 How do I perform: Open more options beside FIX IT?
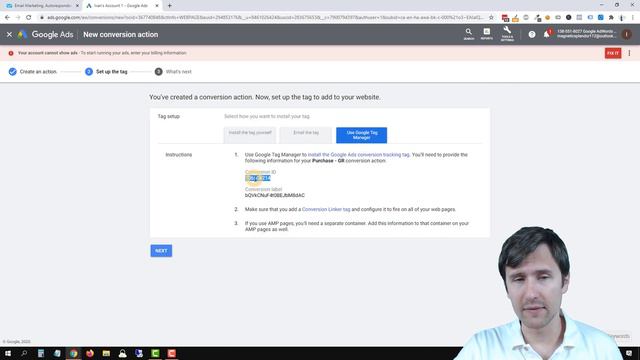tap(629, 53)
